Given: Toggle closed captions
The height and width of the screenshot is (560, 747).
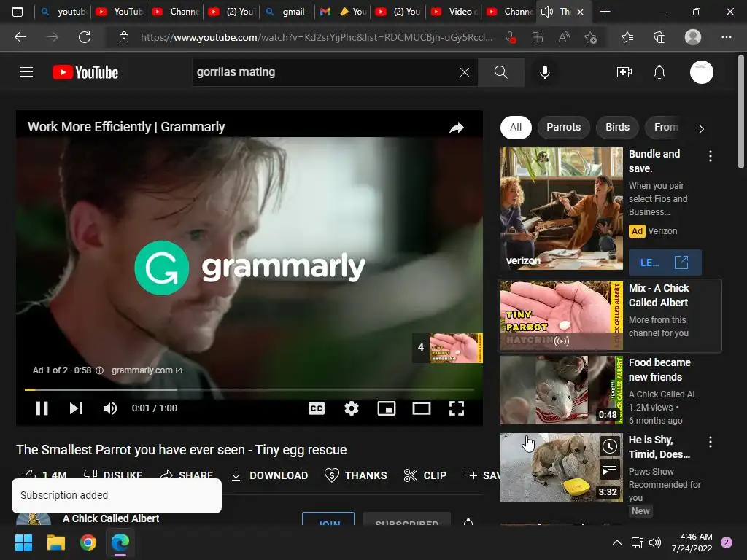Looking at the screenshot, I should (x=317, y=408).
